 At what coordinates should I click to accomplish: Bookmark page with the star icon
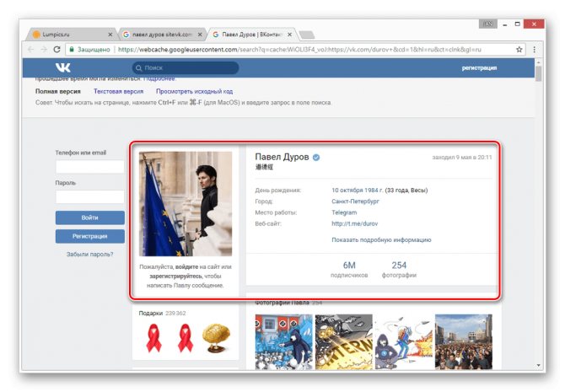click(519, 50)
